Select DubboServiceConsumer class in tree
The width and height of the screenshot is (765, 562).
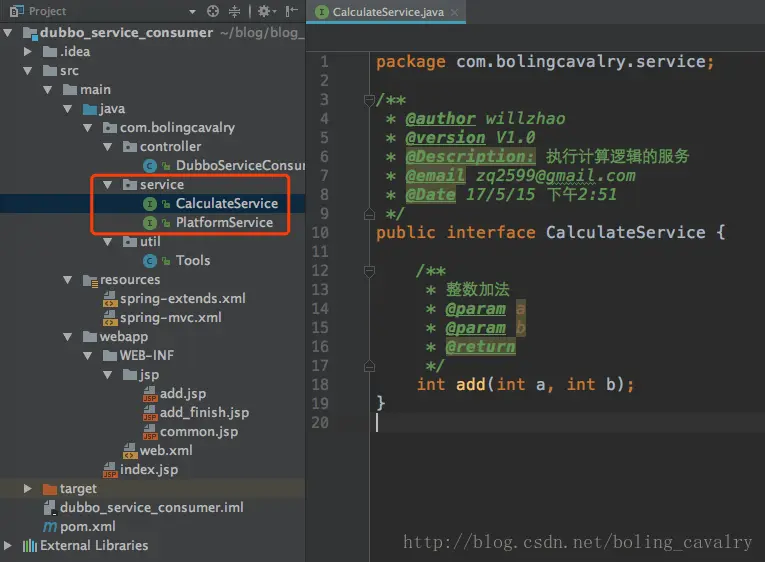[240, 165]
